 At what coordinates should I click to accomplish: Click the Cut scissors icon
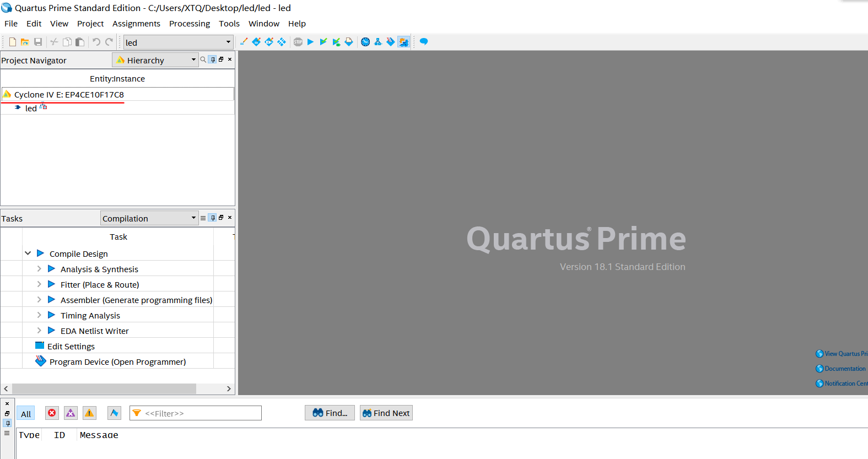click(x=54, y=42)
